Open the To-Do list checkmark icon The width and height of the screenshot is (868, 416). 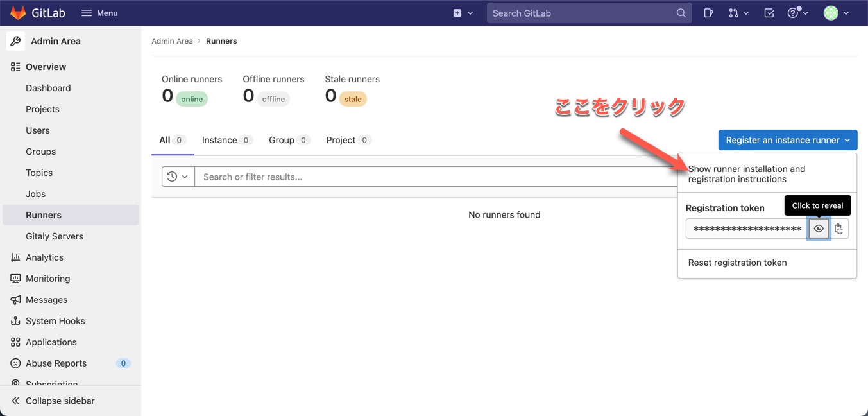[x=769, y=13]
